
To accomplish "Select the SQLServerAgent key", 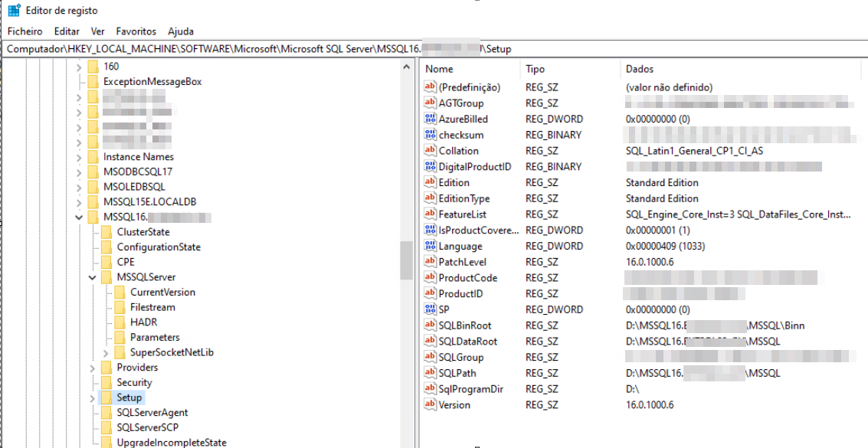I will [152, 413].
